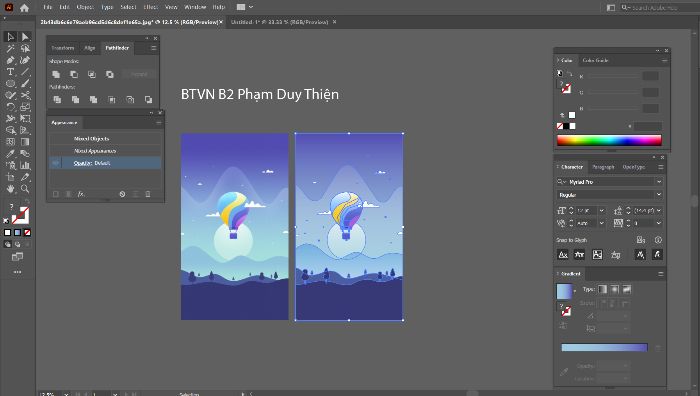Select the Hand tool

tap(10, 189)
